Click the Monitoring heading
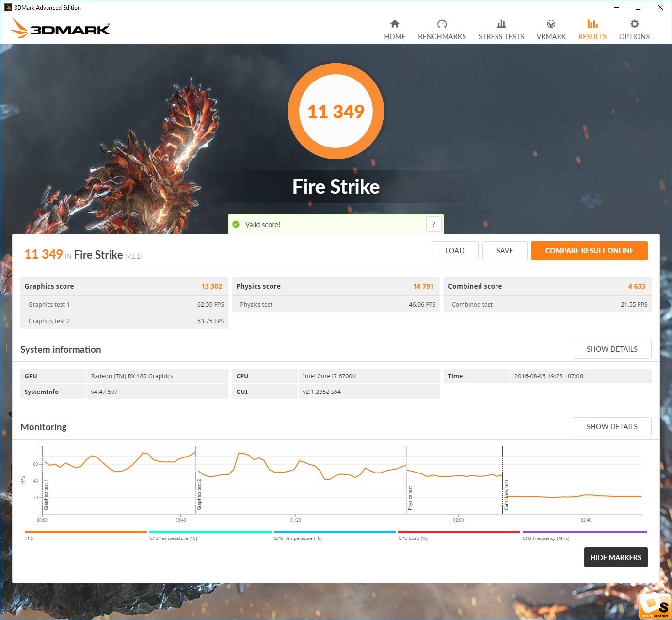The width and height of the screenshot is (672, 620). tap(44, 427)
